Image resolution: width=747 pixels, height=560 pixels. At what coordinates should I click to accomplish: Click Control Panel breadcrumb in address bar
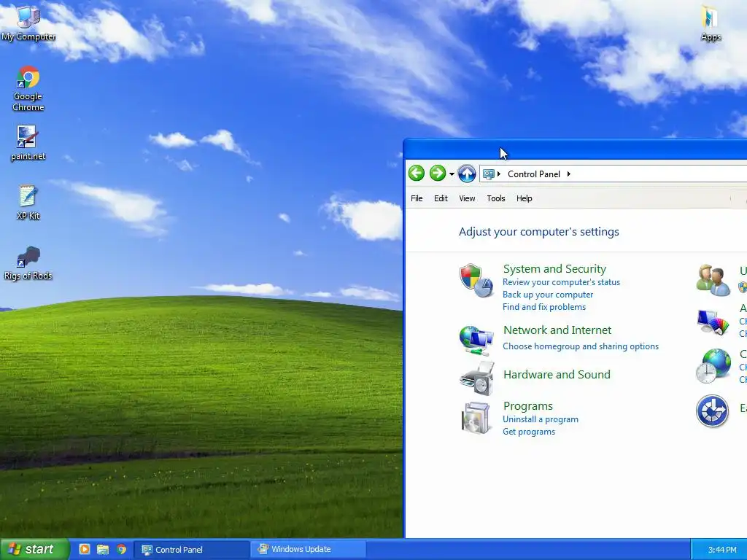point(533,174)
